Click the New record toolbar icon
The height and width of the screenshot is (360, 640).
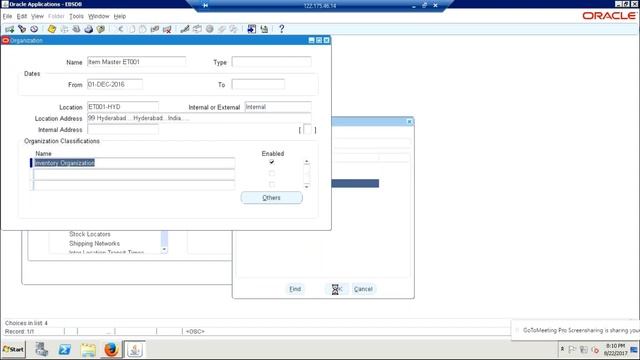[x=9, y=29]
